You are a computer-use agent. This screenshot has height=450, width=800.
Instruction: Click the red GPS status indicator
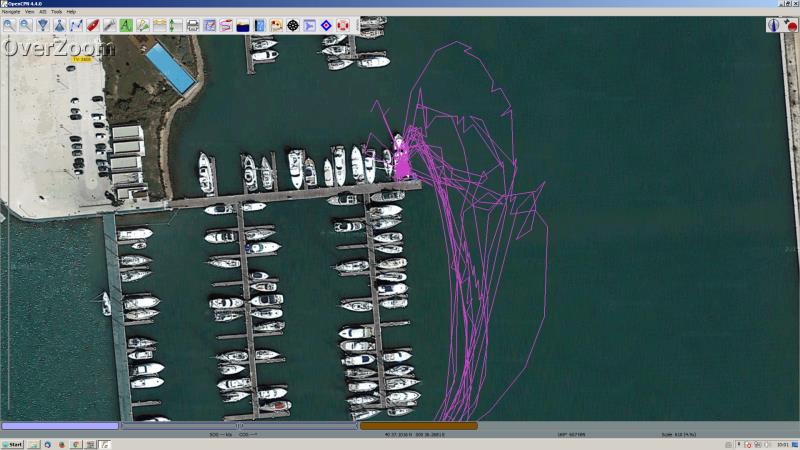[x=790, y=25]
